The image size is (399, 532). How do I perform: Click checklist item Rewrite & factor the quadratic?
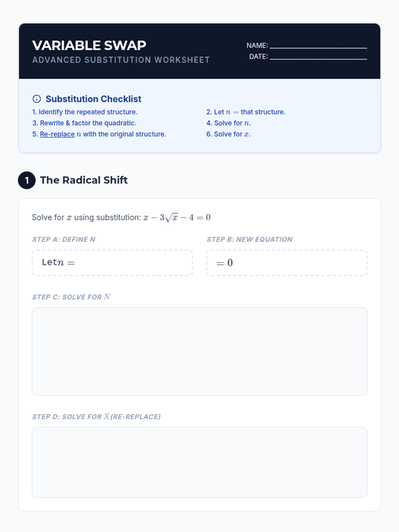84,123
